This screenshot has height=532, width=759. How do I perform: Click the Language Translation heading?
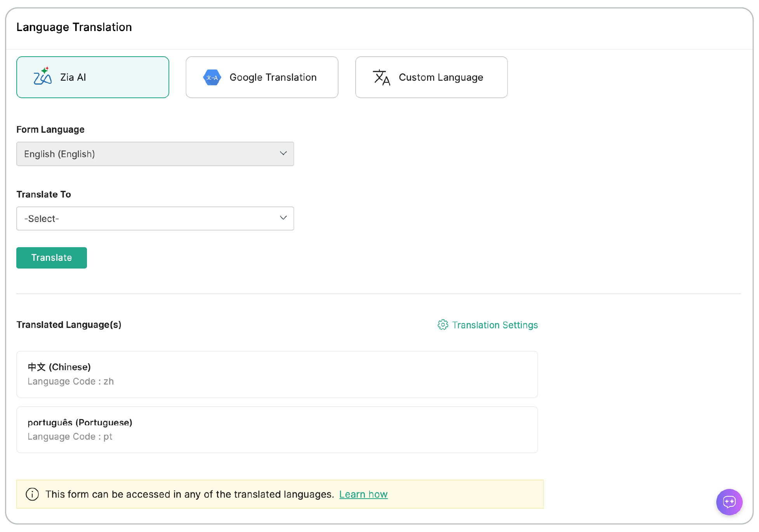click(74, 27)
